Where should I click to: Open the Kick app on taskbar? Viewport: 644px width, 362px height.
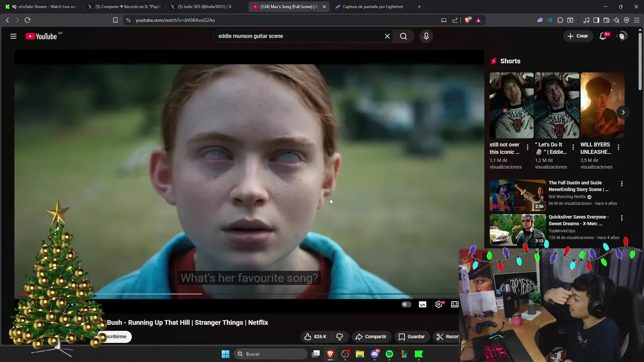pyautogui.click(x=419, y=354)
